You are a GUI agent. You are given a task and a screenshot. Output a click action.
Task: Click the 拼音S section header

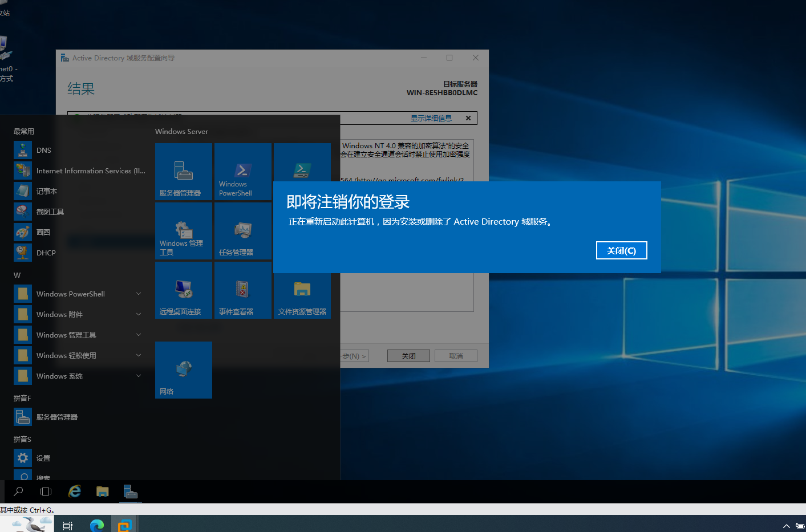coord(22,439)
